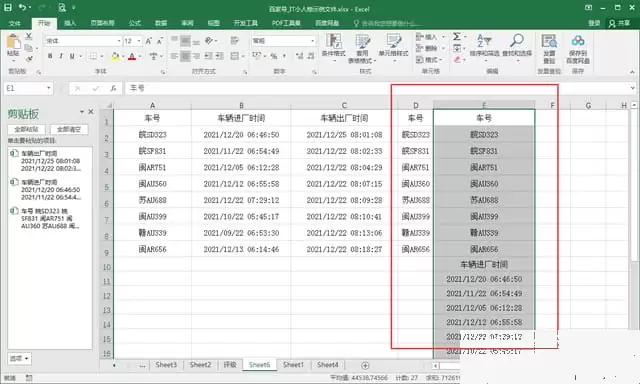Click the Decrease Decimal icon
The width and height of the screenshot is (640, 384).
(311, 56)
